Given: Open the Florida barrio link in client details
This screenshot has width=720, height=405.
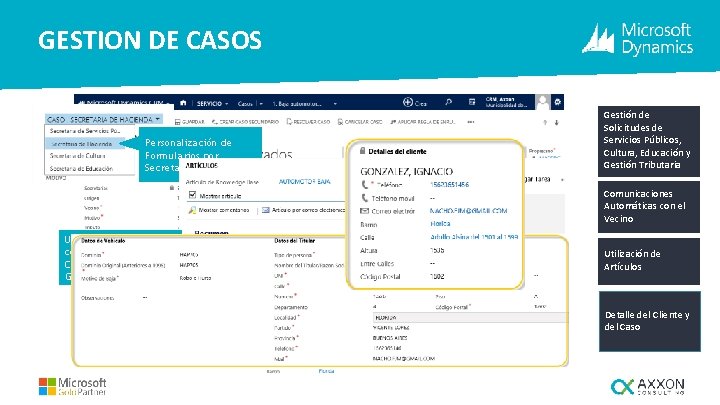Looking at the screenshot, I should coord(440,224).
